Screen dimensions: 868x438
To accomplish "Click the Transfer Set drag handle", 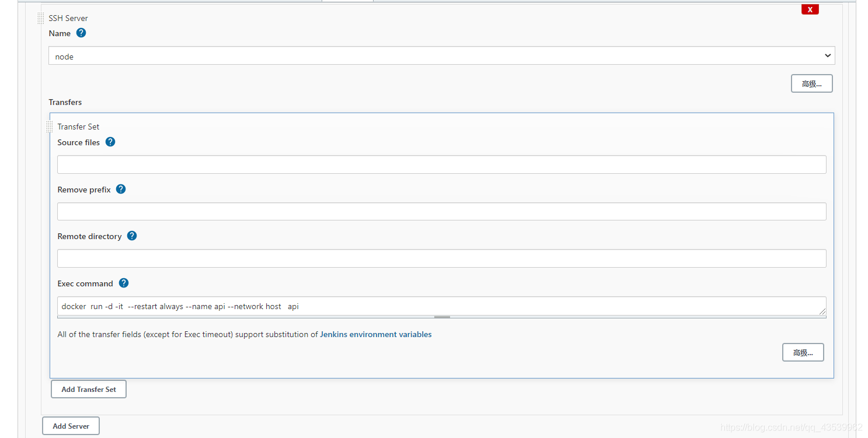I will (x=50, y=127).
